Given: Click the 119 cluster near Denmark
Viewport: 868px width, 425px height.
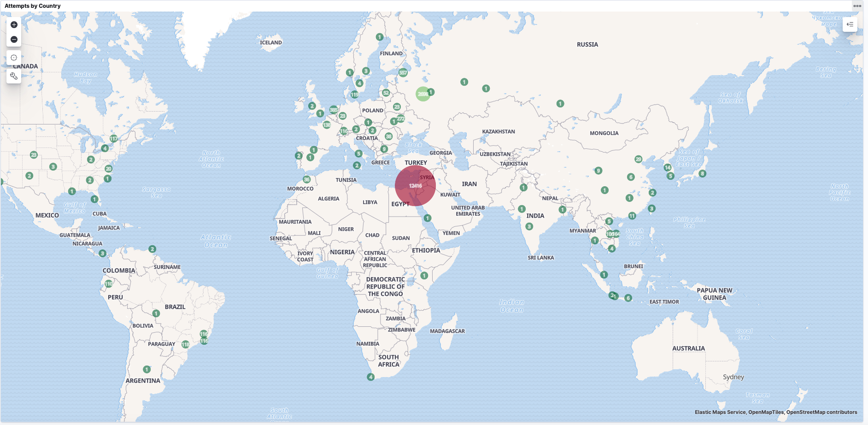Looking at the screenshot, I should pyautogui.click(x=354, y=94).
